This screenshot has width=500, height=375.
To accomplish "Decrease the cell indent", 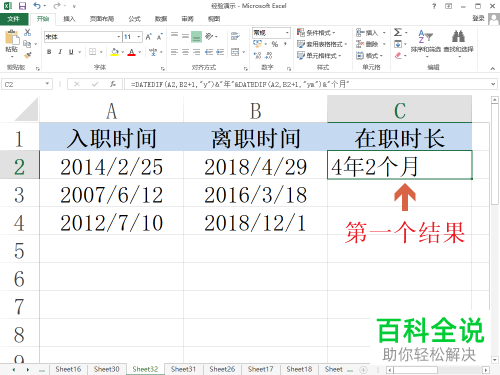I will [x=209, y=52].
